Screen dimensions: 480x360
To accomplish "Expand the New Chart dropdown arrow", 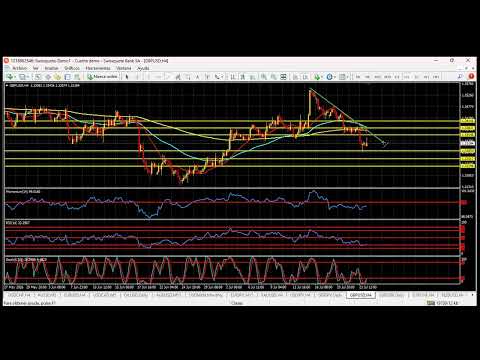I will (16, 77).
